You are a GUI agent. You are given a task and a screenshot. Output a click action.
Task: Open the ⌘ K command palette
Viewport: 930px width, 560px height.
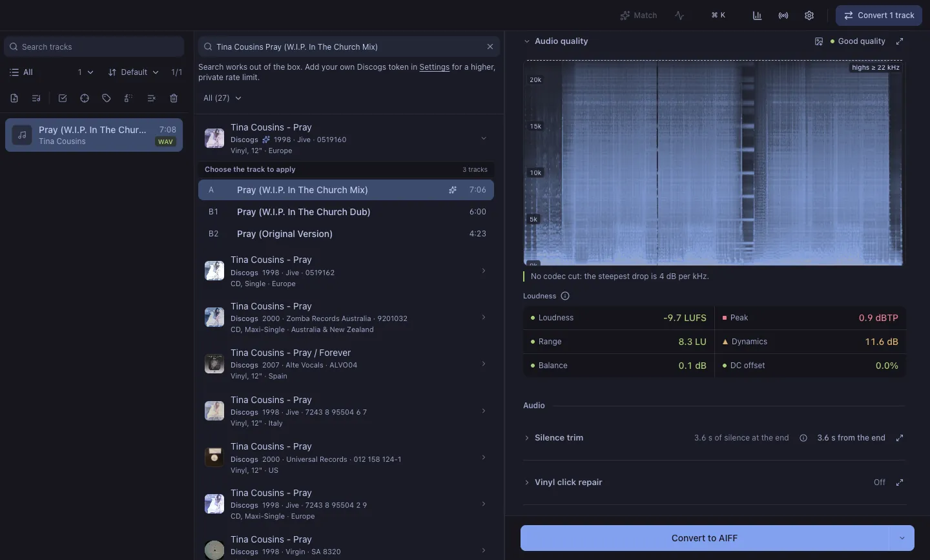[718, 16]
